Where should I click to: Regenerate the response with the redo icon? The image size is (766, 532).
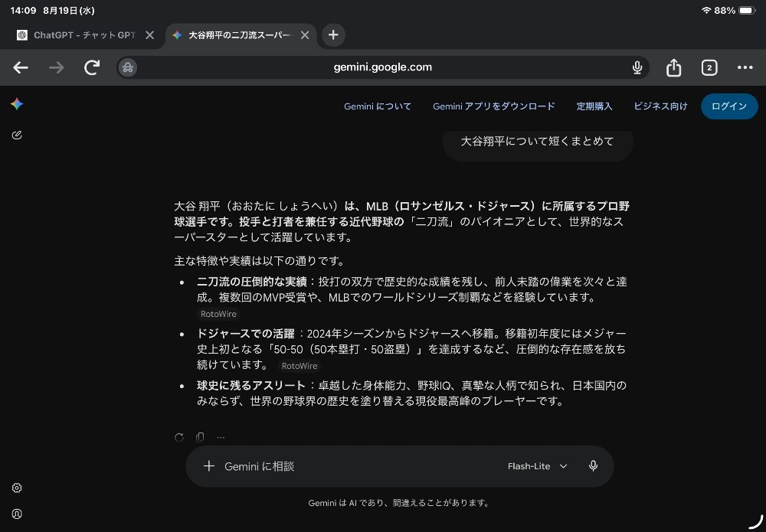tap(179, 437)
